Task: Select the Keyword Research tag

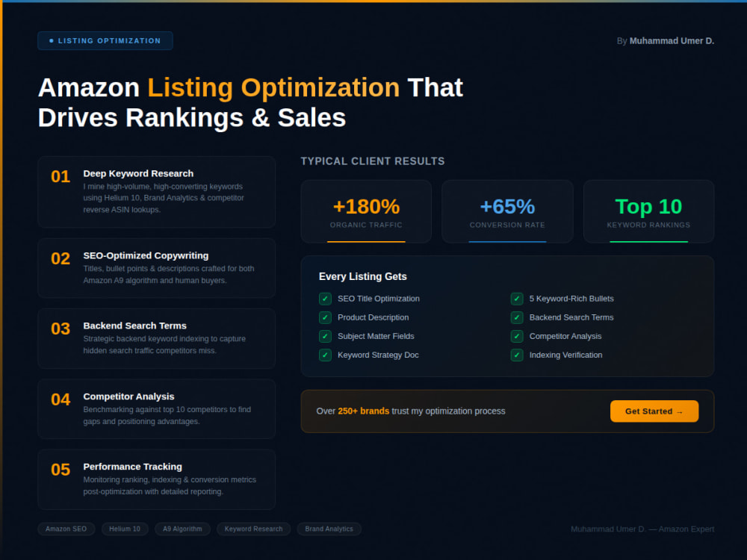Action: [253, 529]
